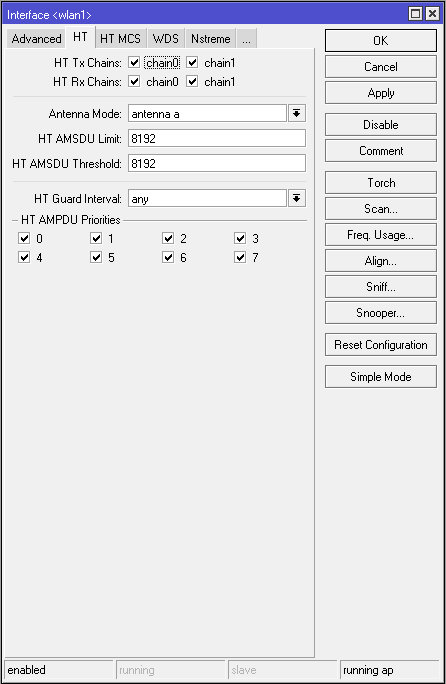Click the Cancel button
446x684 pixels.
(381, 67)
